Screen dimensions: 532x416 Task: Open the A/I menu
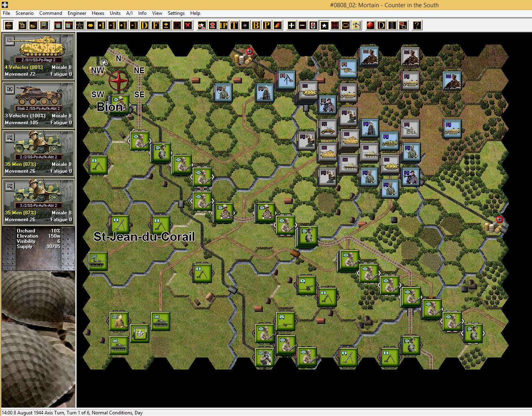[129, 13]
